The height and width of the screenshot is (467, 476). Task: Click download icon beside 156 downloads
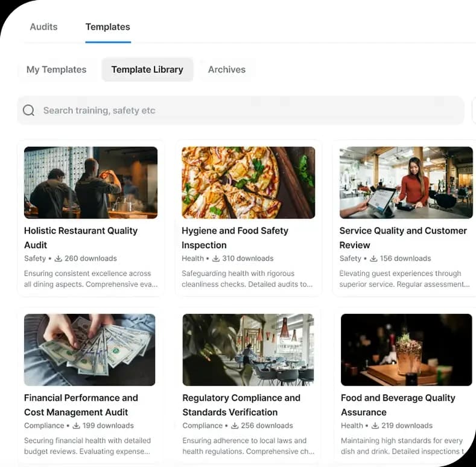click(x=373, y=258)
